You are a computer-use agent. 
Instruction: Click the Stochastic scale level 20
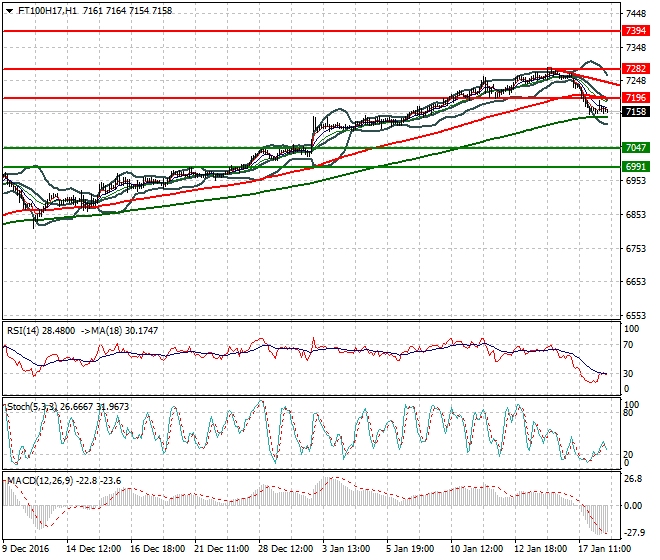(x=628, y=454)
